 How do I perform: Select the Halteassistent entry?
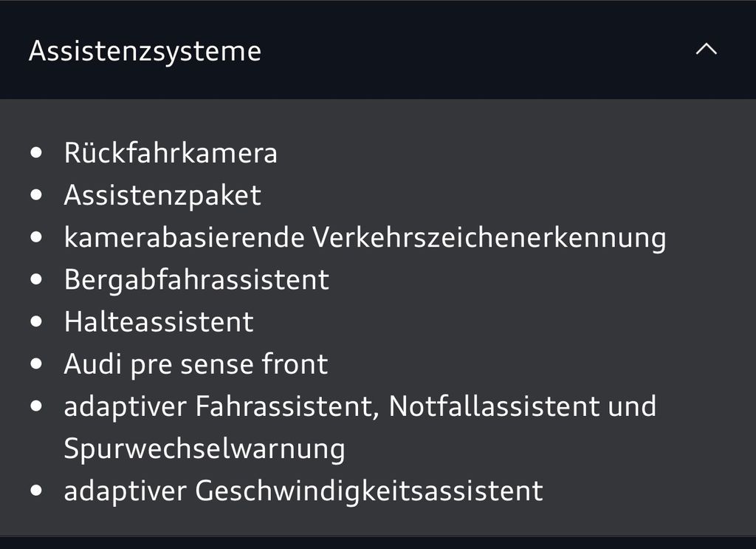(x=159, y=321)
